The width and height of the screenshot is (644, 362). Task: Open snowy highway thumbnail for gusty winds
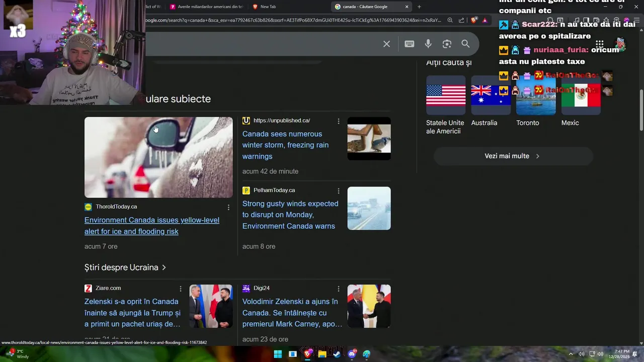coord(369,208)
